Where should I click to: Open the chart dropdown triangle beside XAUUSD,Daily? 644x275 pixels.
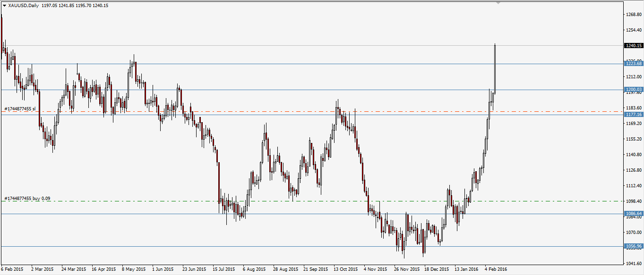pyautogui.click(x=4, y=5)
